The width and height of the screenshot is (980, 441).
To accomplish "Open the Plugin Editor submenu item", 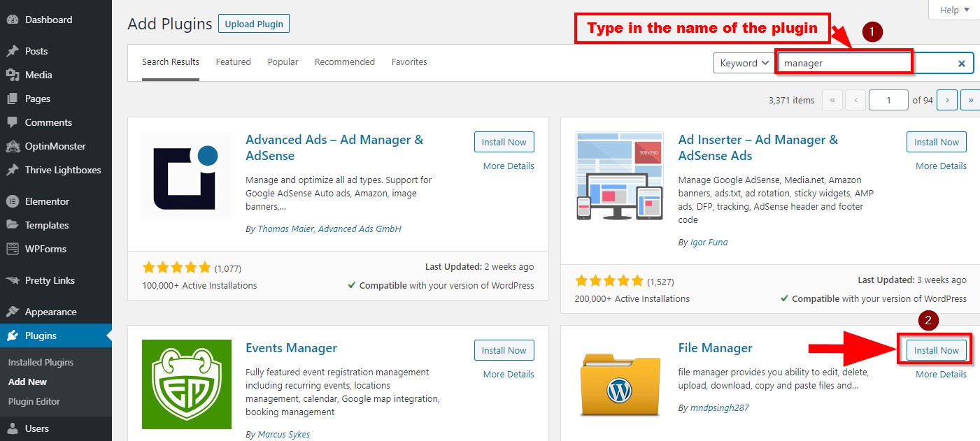I will tap(34, 401).
